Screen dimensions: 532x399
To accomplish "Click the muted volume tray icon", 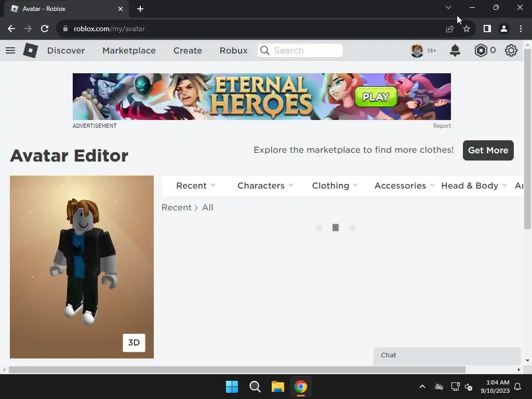I will [x=469, y=387].
